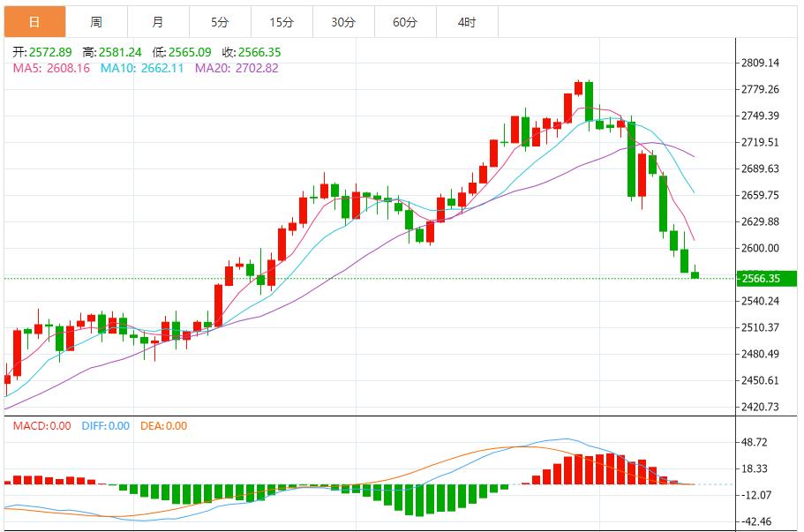Click the DIFF value label

click(106, 426)
